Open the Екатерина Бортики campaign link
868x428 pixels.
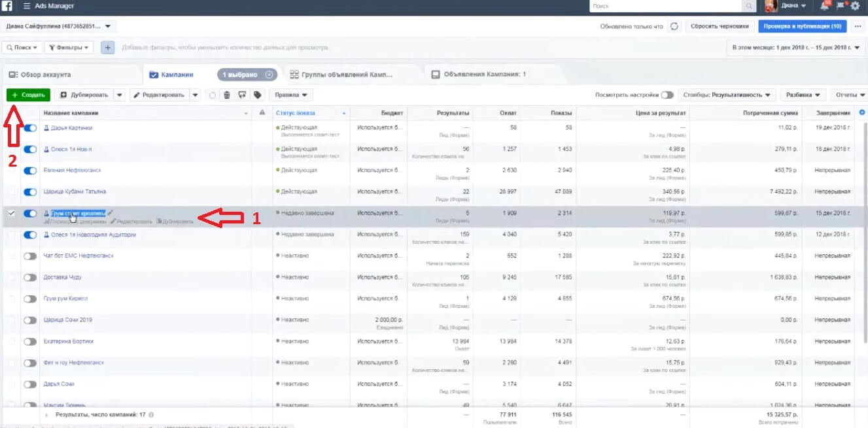69,341
